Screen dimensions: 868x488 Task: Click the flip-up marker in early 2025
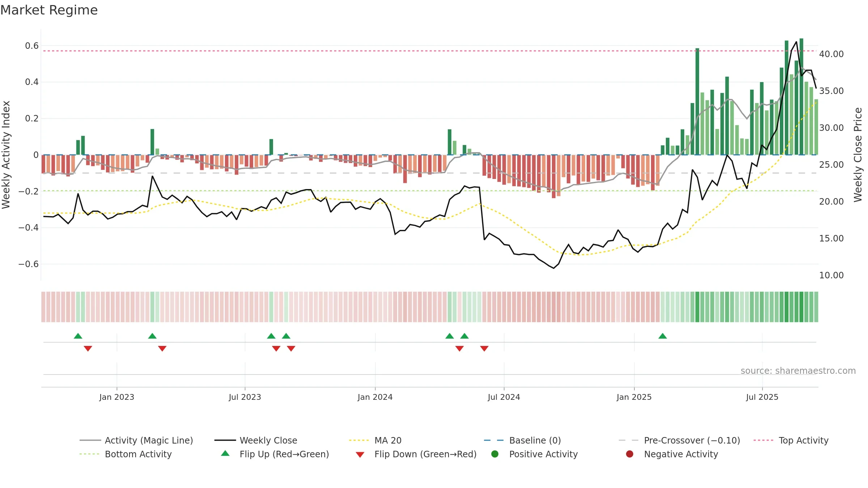click(x=663, y=336)
